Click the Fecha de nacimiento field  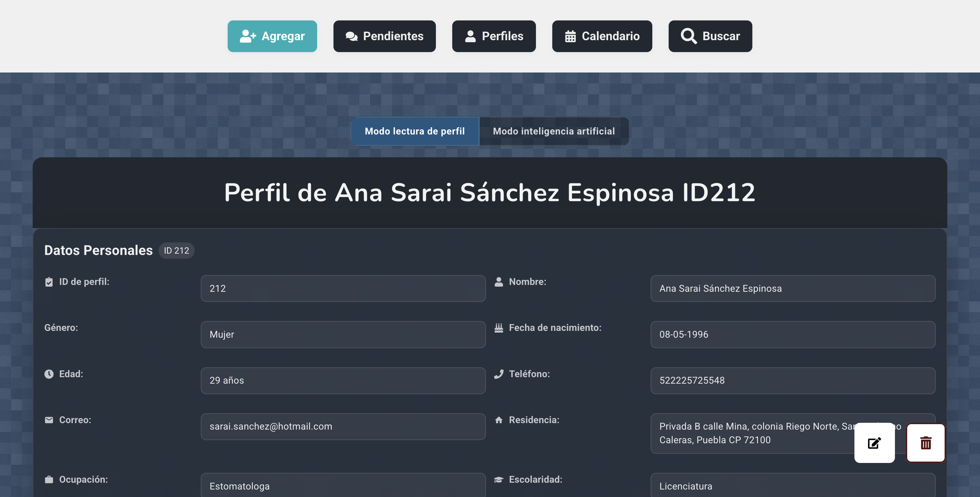click(x=793, y=335)
